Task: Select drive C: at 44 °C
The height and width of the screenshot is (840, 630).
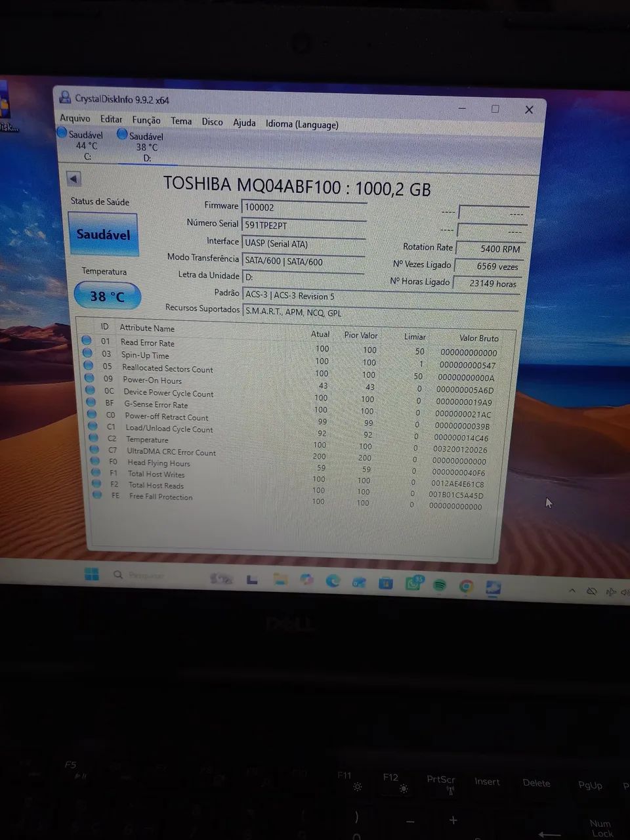Action: (81, 144)
